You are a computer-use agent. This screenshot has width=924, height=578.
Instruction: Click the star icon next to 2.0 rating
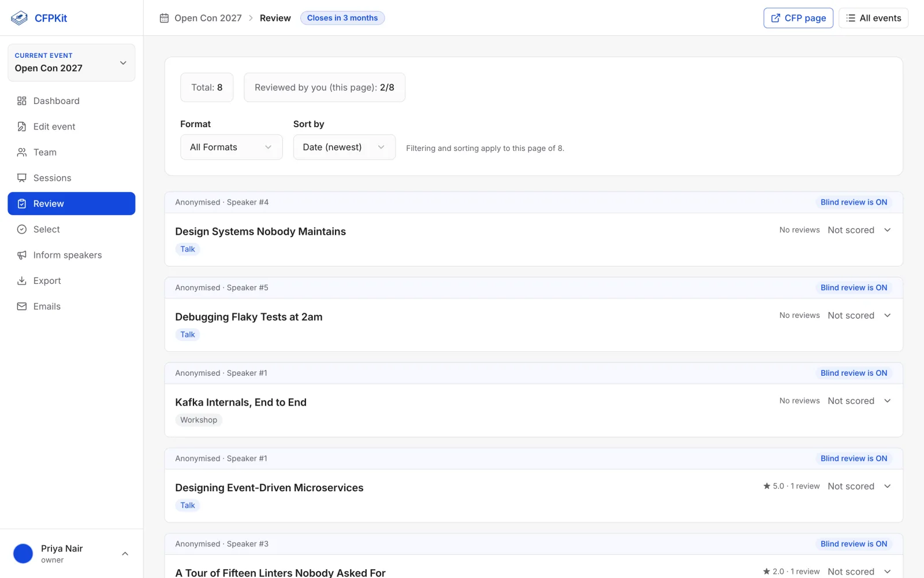[767, 572]
